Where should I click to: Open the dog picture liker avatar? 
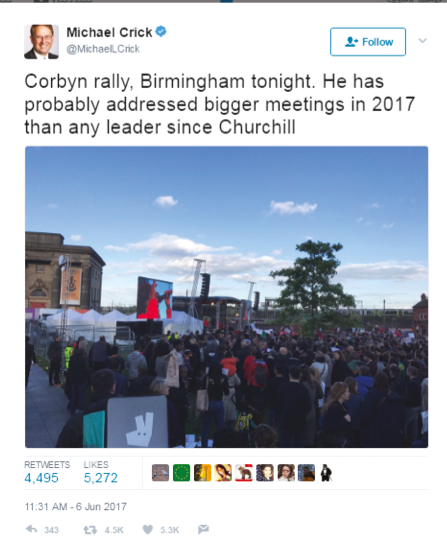pos(244,473)
